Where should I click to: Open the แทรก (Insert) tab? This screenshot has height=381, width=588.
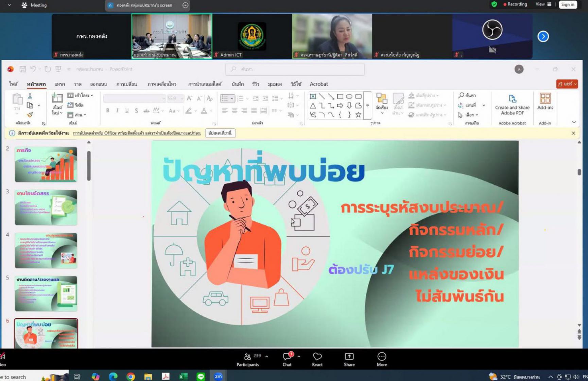pos(59,84)
